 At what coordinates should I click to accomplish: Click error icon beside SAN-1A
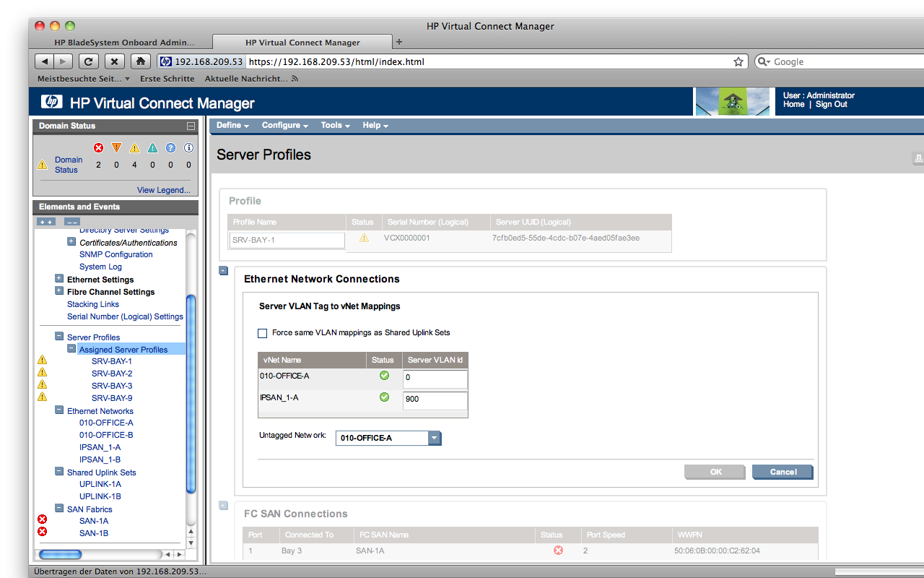point(42,519)
